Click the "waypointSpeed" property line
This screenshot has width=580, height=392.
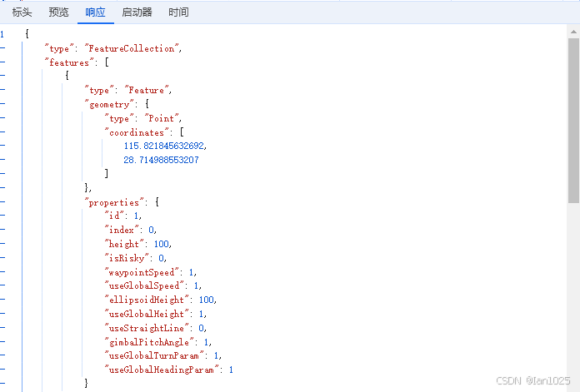tap(150, 273)
